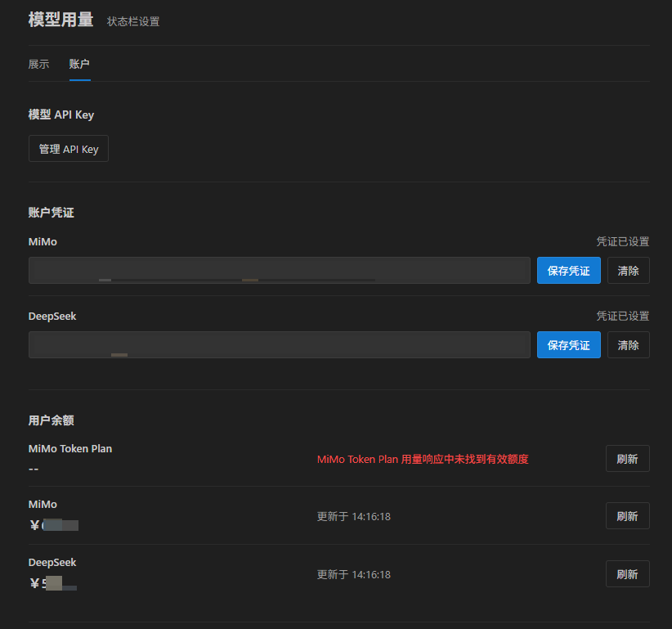The height and width of the screenshot is (629, 672).
Task: Clear the DeepSeek credential with 清除
Action: [629, 344]
